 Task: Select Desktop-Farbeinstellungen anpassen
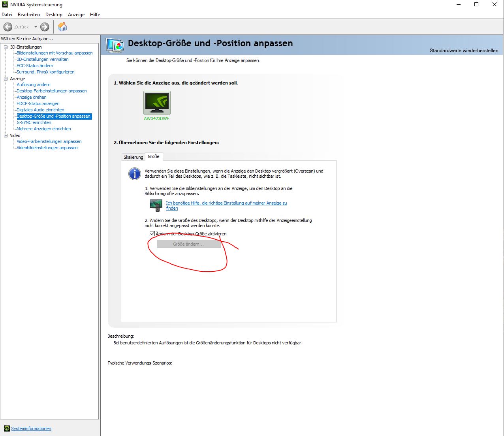coord(52,91)
